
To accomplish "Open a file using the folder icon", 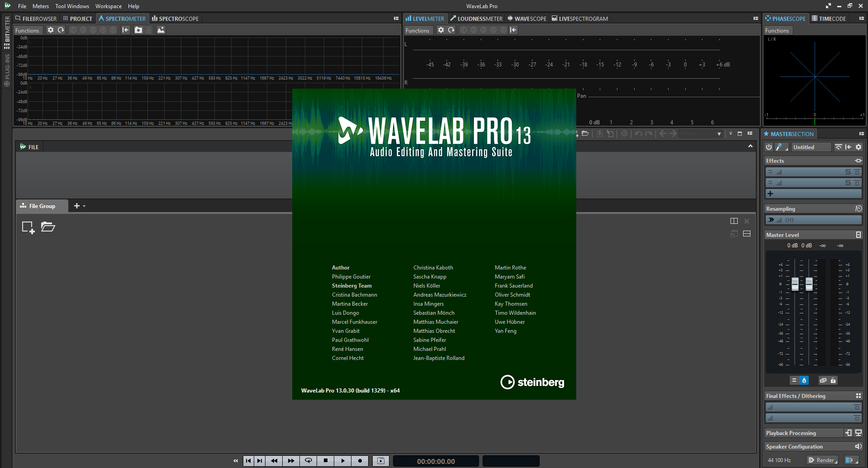I will [x=48, y=227].
